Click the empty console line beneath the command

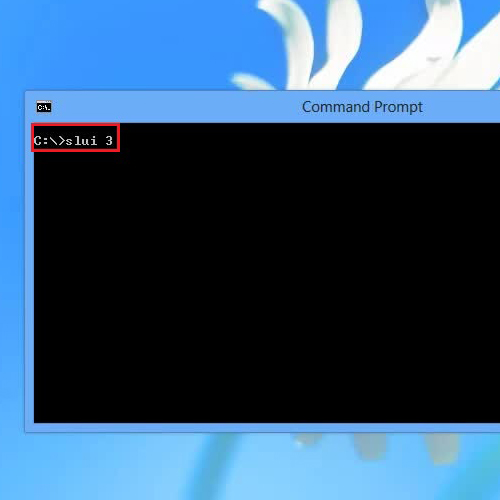point(267,157)
